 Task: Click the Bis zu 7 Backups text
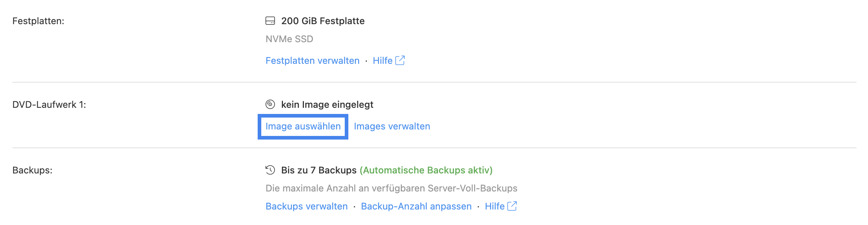pos(319,170)
